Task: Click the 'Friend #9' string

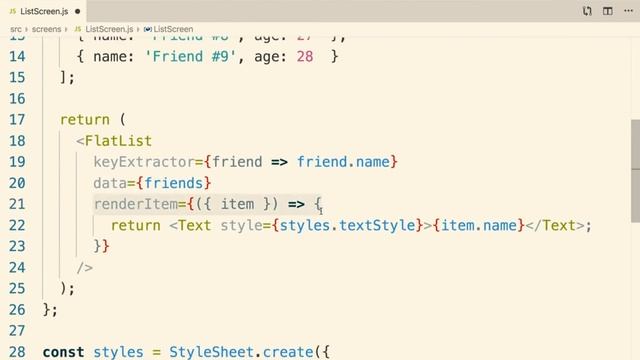Action: pyautogui.click(x=190, y=56)
